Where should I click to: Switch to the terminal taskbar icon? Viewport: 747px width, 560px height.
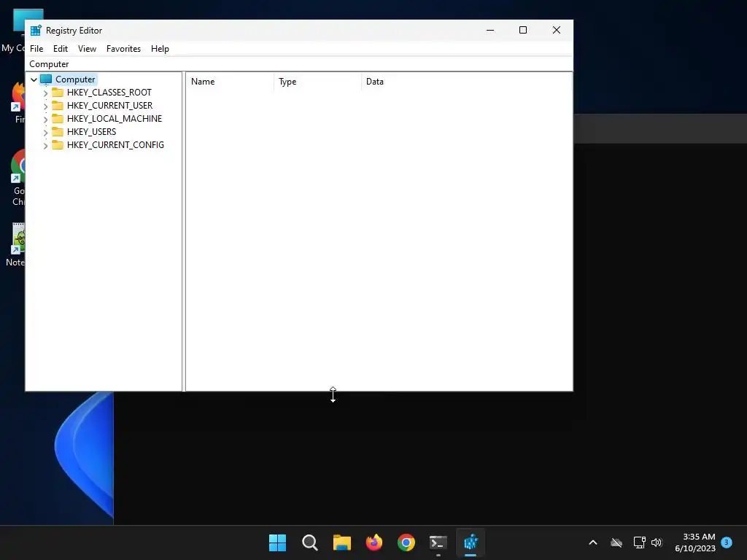point(438,542)
